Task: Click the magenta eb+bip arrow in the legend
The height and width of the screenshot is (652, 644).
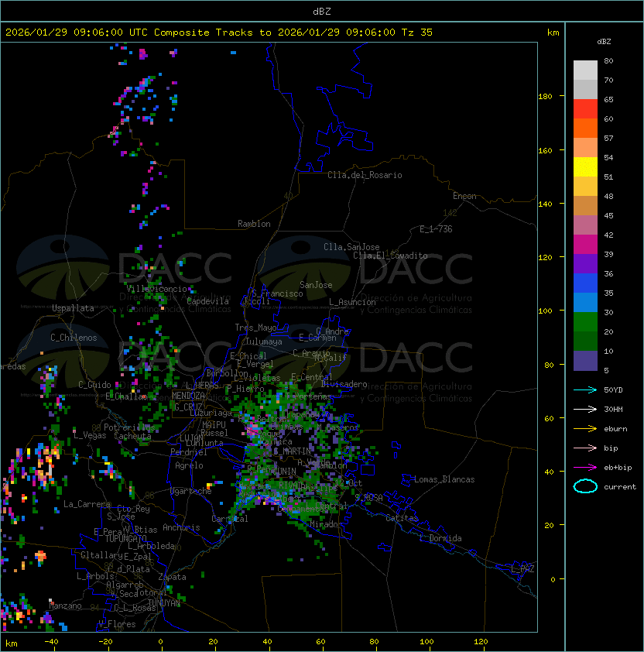Action: (x=585, y=468)
